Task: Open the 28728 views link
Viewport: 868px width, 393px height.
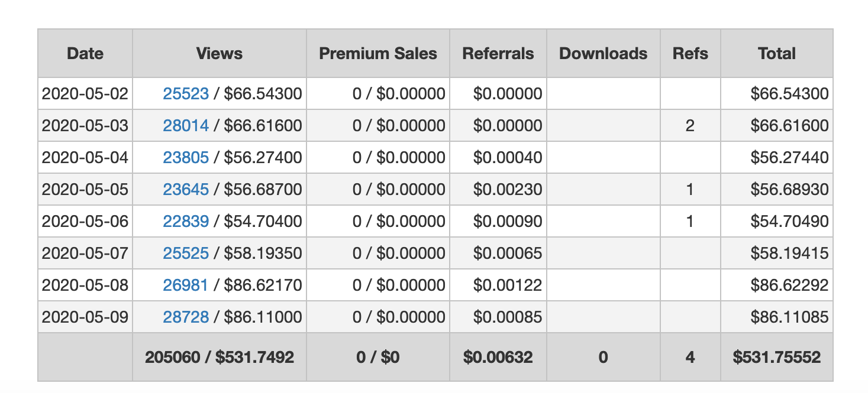Action: [x=186, y=317]
